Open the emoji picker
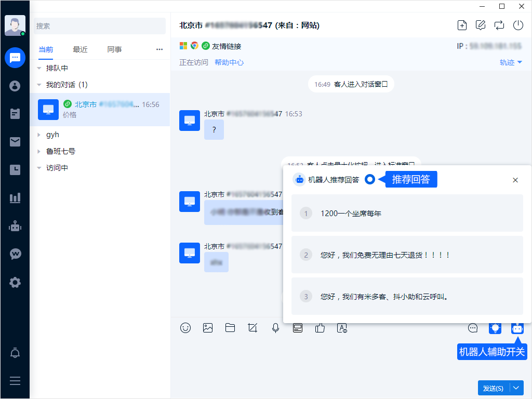The image size is (532, 399). point(185,328)
